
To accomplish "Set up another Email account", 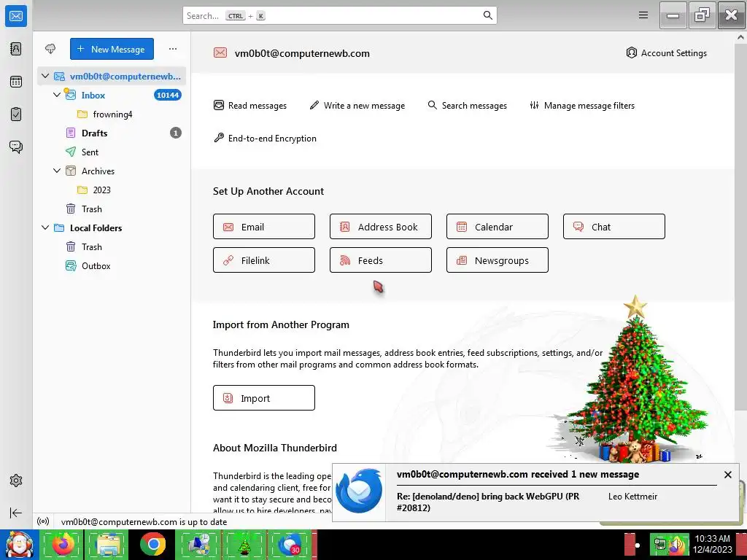I will pyautogui.click(x=264, y=227).
